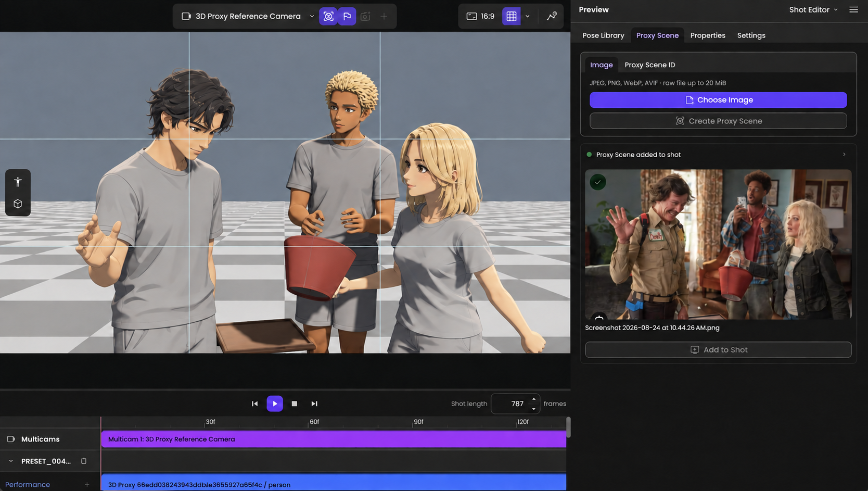
Task: Add a Performance track with plus icon
Action: pos(87,485)
